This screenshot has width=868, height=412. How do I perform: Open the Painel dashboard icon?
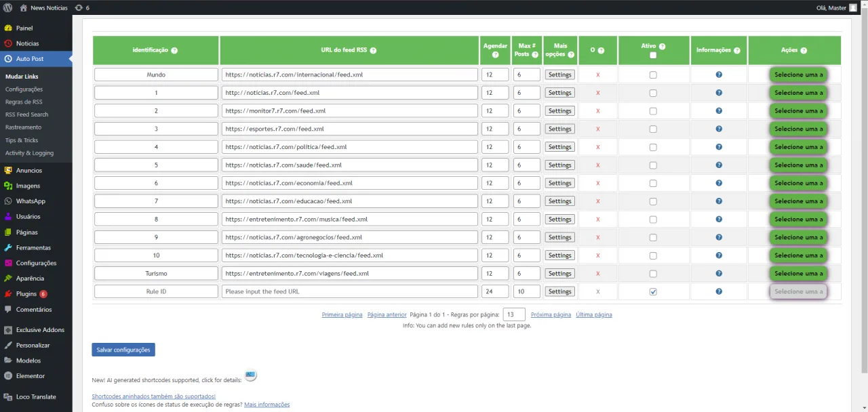pyautogui.click(x=8, y=28)
